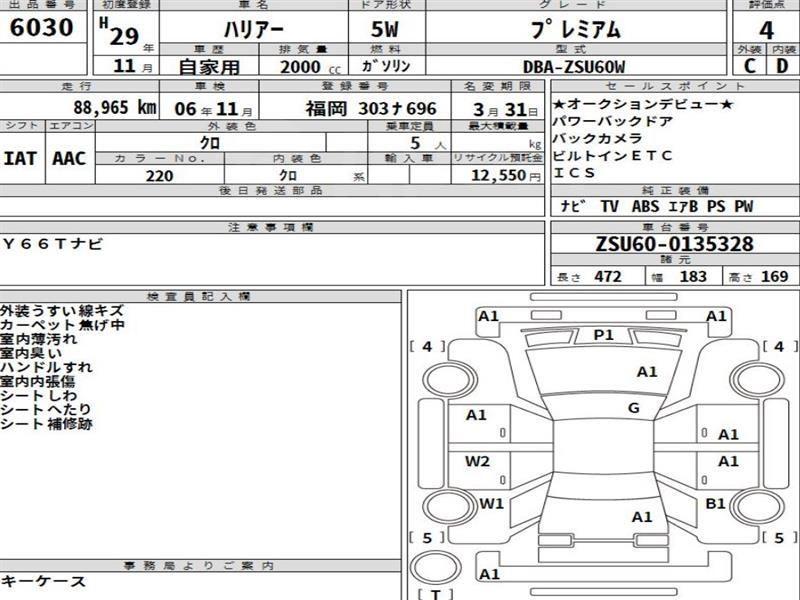This screenshot has height=600, width=800.
Task: Click the バックカメラ sales point
Action: (597, 139)
